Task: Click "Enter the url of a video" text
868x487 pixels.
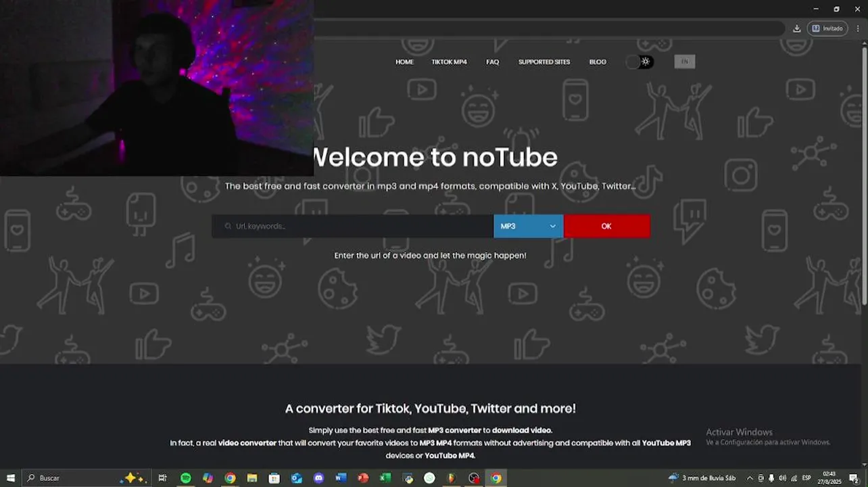Action: [x=431, y=256]
